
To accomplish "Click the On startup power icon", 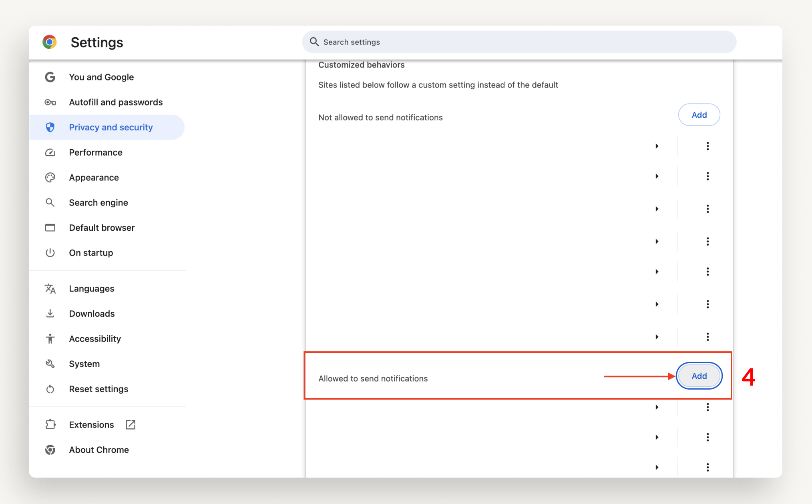I will (x=50, y=252).
